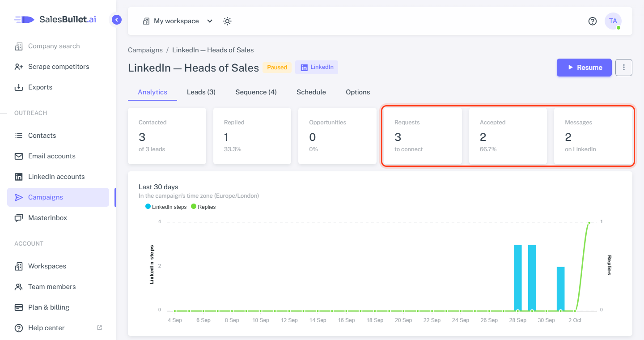644x340 pixels.
Task: Click the Team members people icon
Action: tap(19, 287)
